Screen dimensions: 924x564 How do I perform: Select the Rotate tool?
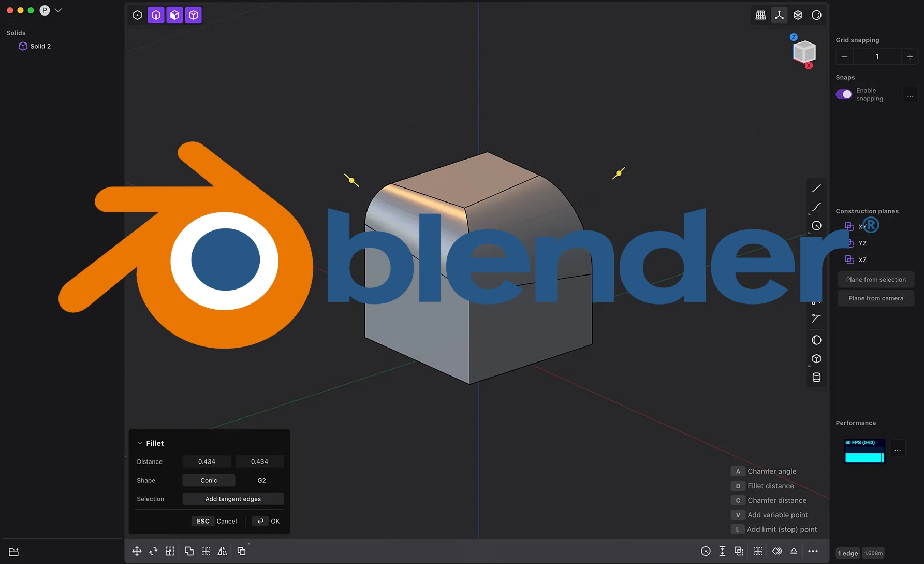(x=153, y=551)
